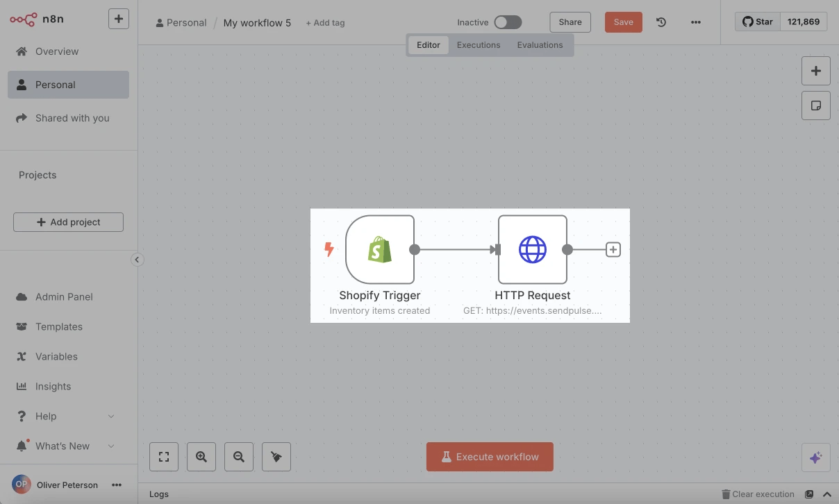Click the GitHub Star button
Viewport: 839px width, 504px height.
click(758, 22)
